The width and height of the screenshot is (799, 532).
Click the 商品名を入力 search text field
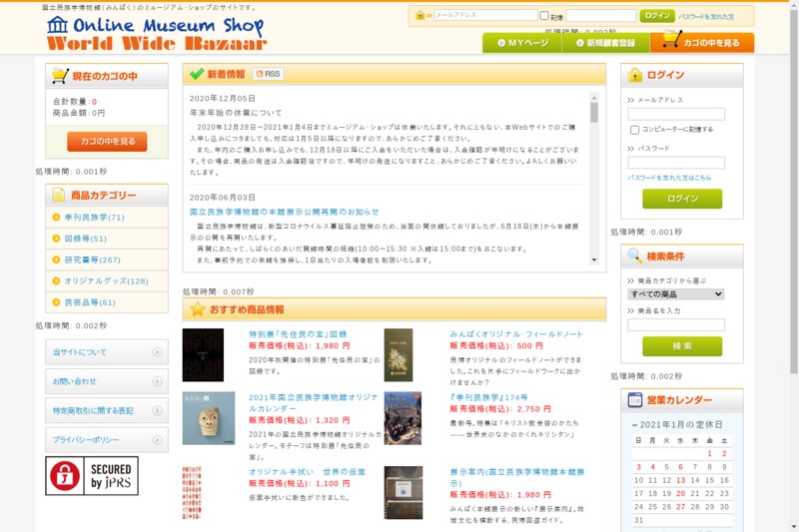675,324
